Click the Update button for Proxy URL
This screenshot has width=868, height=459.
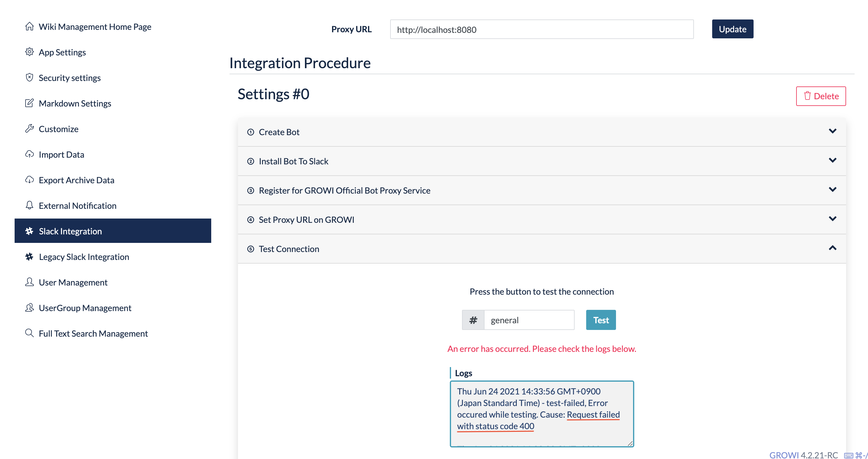[733, 29]
